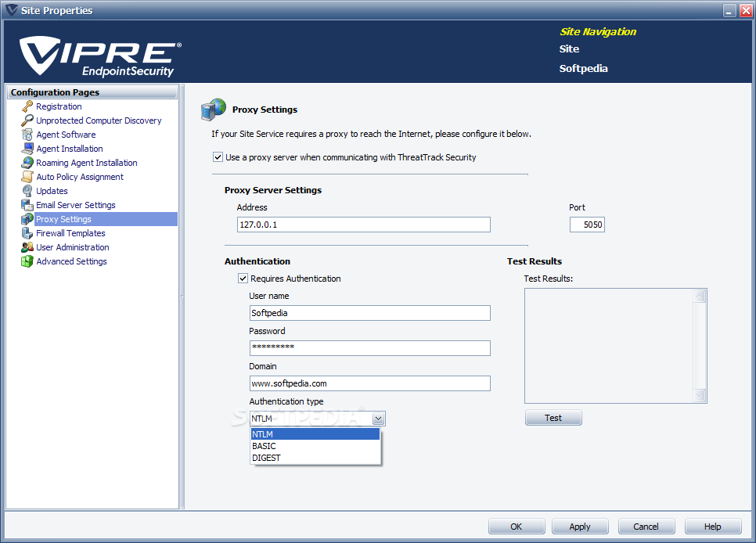Click the Email Server Settings icon
The height and width of the screenshot is (543, 756).
(x=27, y=205)
